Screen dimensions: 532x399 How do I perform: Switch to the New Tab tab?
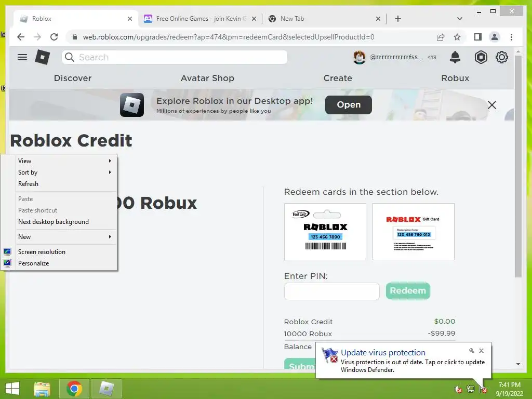tap(325, 19)
